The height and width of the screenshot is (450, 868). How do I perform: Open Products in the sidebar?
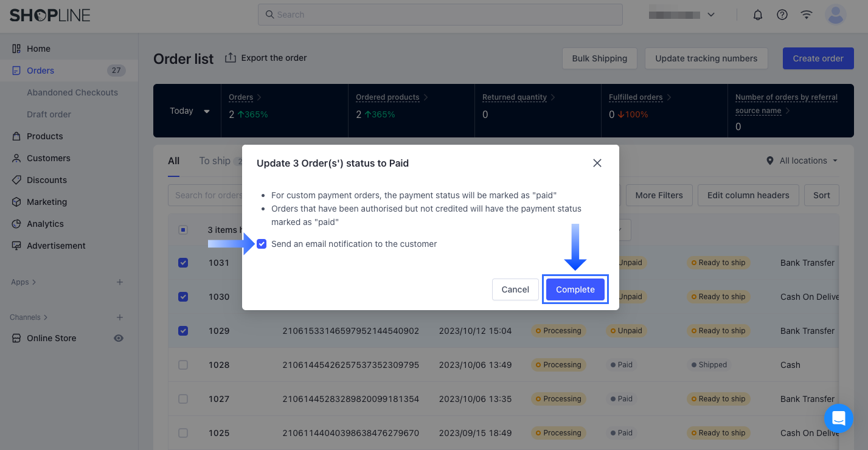tap(45, 136)
